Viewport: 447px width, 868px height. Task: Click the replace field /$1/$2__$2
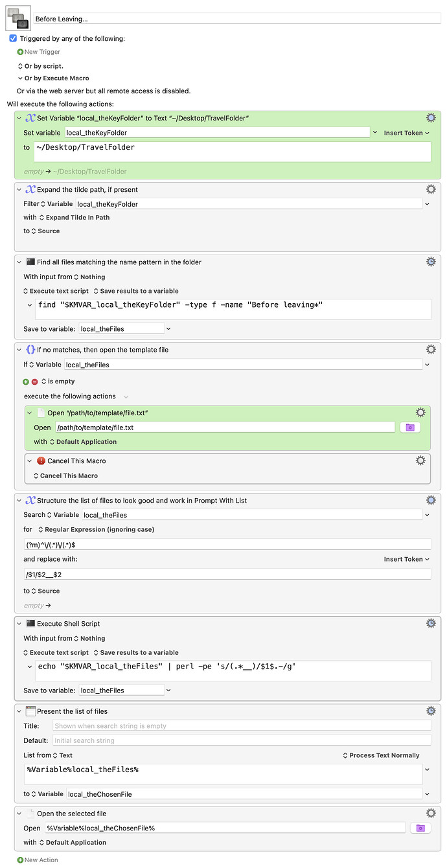click(227, 574)
